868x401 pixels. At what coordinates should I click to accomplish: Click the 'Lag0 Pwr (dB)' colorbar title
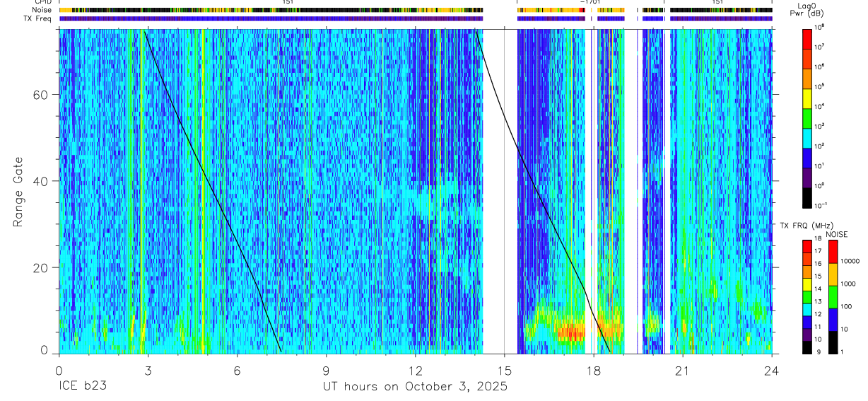807,8
